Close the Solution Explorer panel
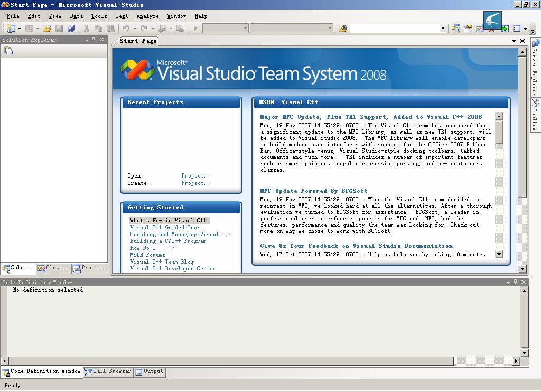Screen dimensions: 541x392 tap(102, 40)
